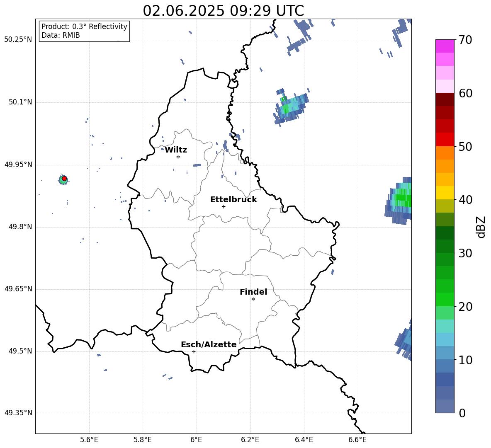Click the 10 tick on colorbar
The width and height of the screenshot is (491, 448).
pyautogui.click(x=465, y=360)
